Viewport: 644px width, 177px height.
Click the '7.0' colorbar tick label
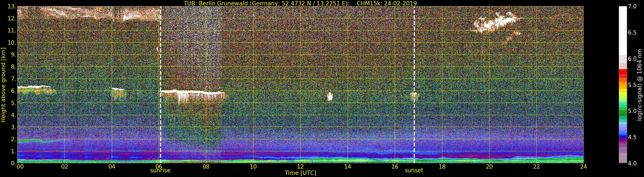(x=632, y=6)
